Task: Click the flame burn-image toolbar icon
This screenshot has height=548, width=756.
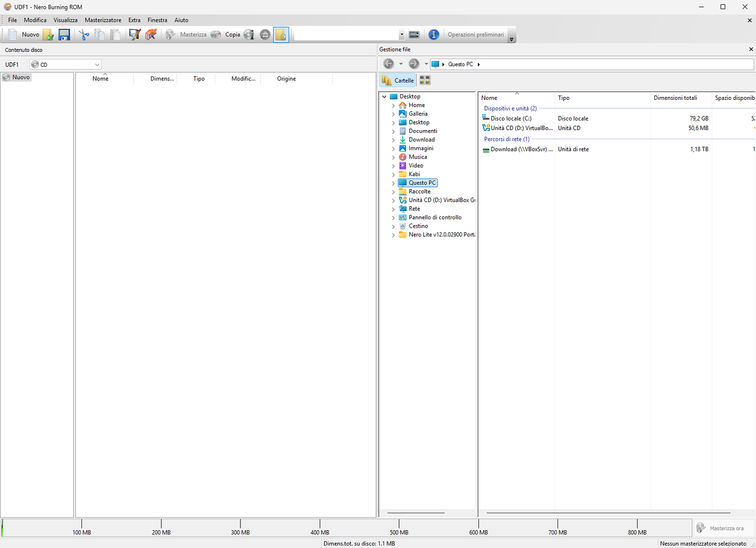Action: (x=151, y=34)
